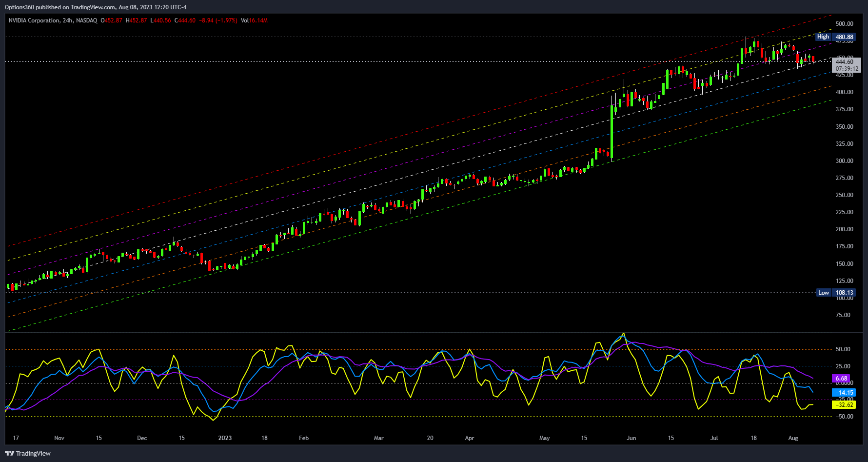Click the TradingView logo at the bottom

click(28, 453)
